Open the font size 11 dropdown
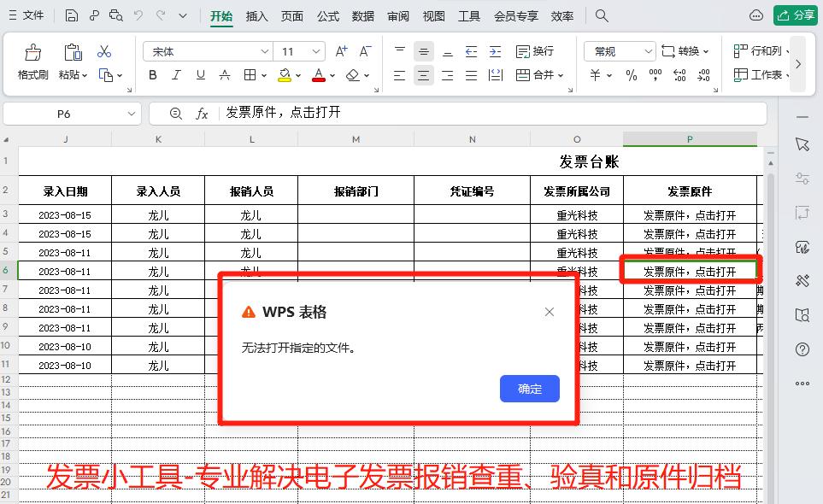823x504 pixels. [x=298, y=50]
